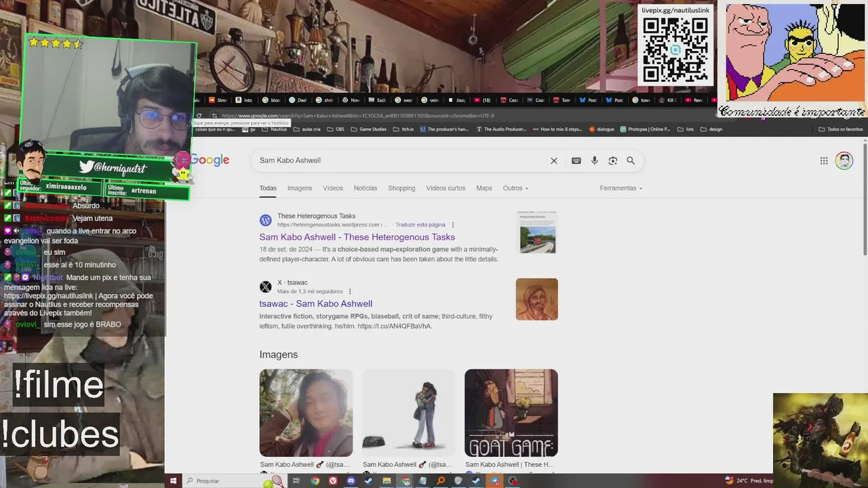The image size is (868, 488).
Task: Open Discord from the taskbar
Action: (351, 481)
